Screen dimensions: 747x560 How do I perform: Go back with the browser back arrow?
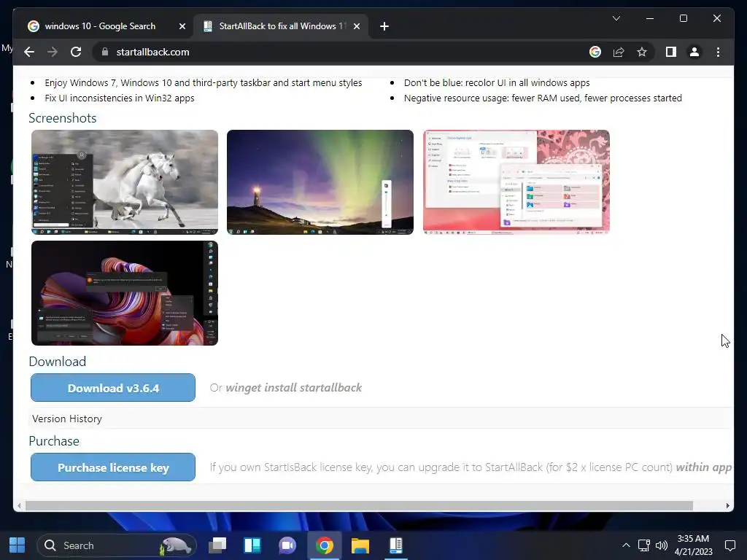[29, 52]
